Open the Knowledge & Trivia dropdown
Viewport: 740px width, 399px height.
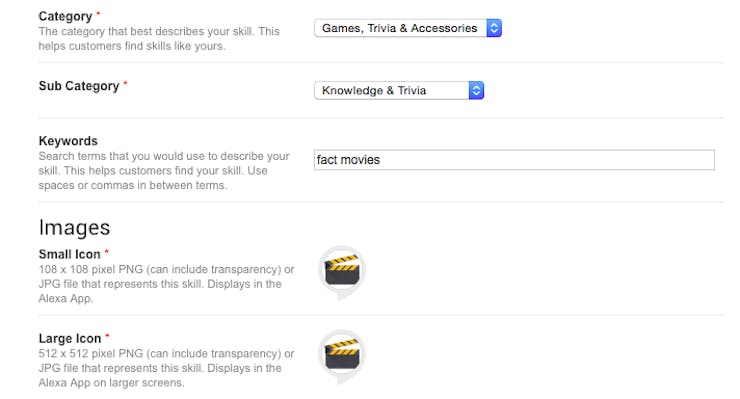pyautogui.click(x=399, y=90)
